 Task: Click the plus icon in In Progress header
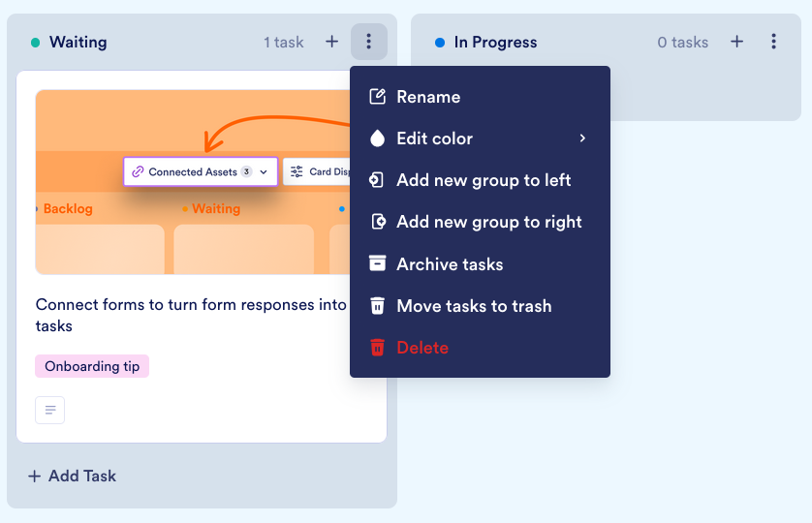coord(736,42)
